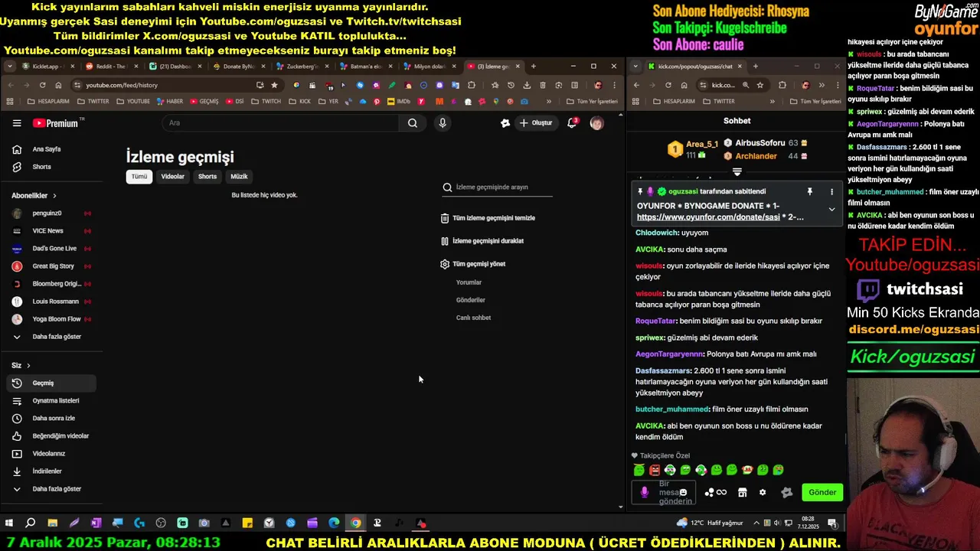Click trash icon to clear all watch history
Screen dimensions: 980x551
pos(445,218)
